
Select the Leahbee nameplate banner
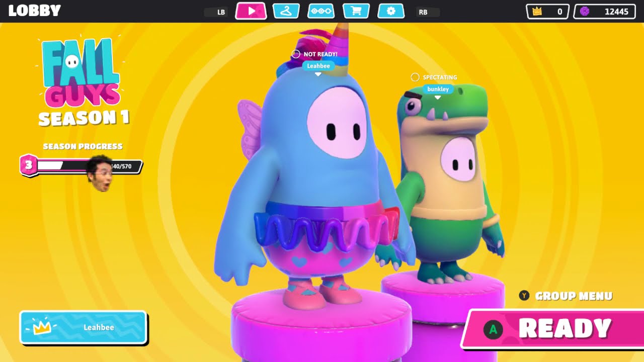coord(83,327)
